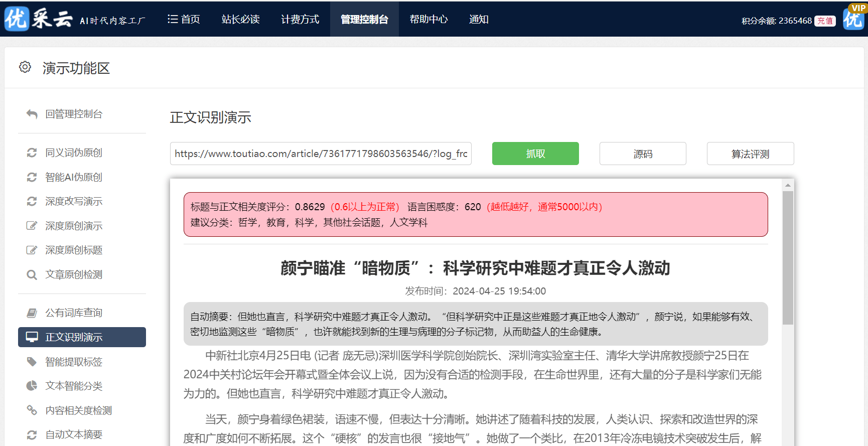Click the article URL input field
This screenshot has height=446, width=868.
tap(321, 154)
